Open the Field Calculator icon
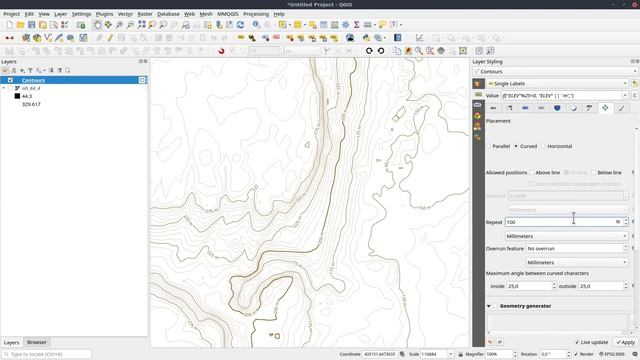The image size is (640, 360). (x=335, y=25)
